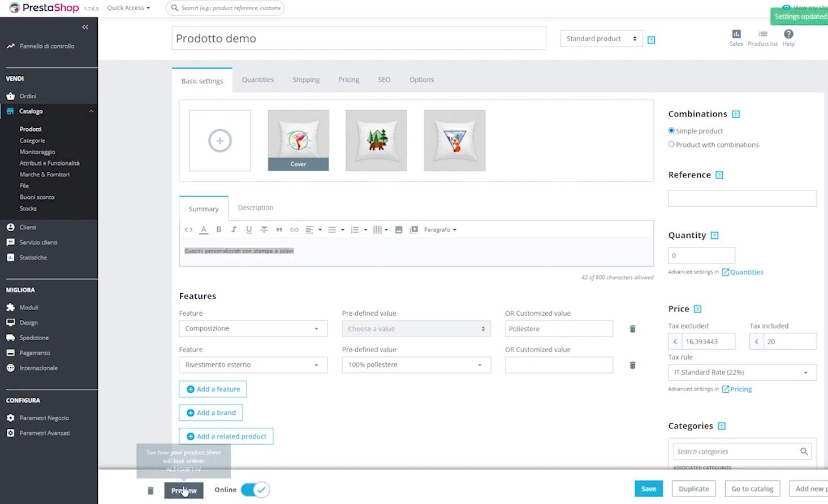
Task: Select Product with combinations option
Action: pyautogui.click(x=671, y=145)
